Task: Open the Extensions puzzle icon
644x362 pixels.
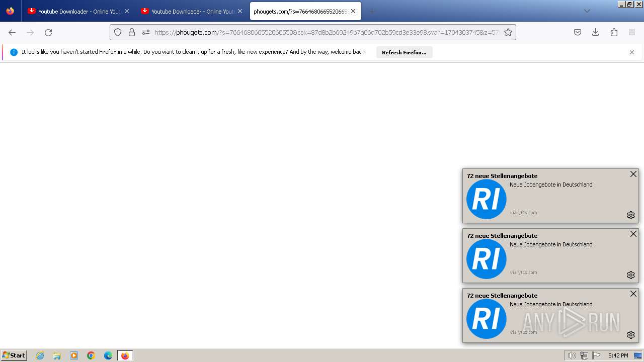Action: [x=614, y=32]
